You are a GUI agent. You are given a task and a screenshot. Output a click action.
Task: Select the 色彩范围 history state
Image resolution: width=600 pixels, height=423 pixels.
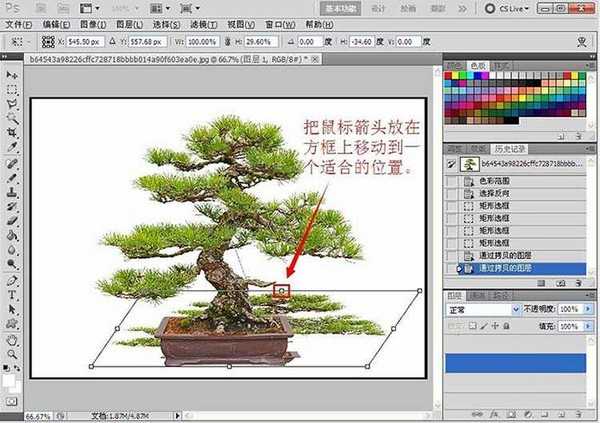pos(516,181)
